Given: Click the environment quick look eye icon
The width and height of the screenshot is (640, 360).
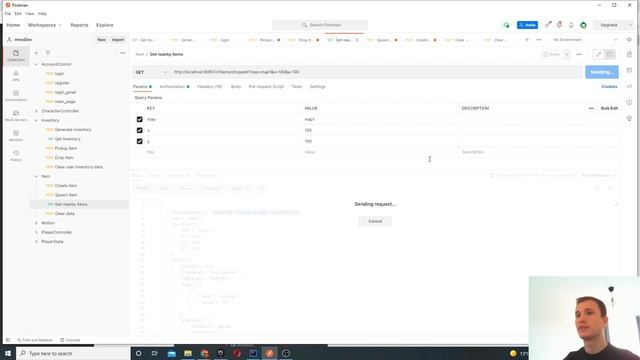Looking at the screenshot, I should click(629, 40).
